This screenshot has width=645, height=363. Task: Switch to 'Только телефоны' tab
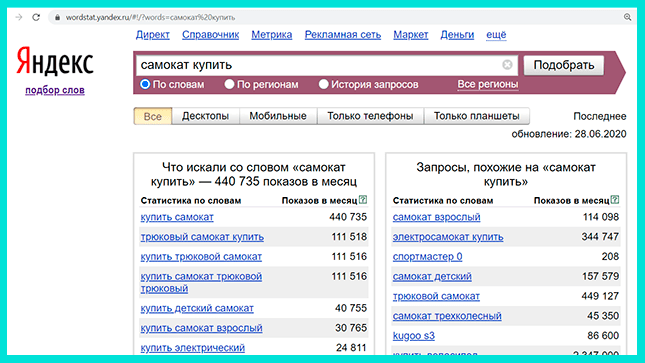point(370,116)
